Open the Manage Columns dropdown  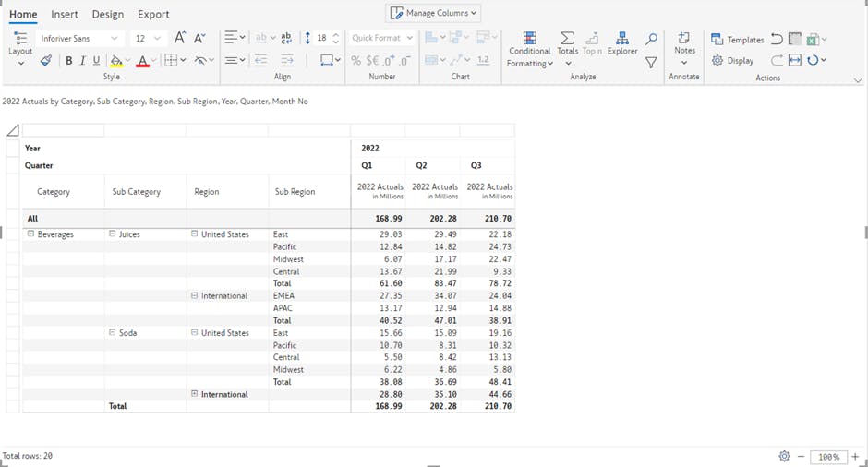433,13
